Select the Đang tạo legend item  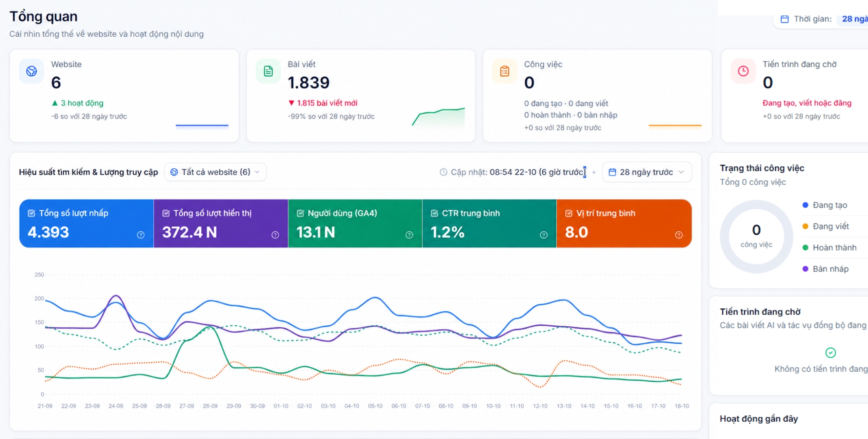pyautogui.click(x=825, y=205)
